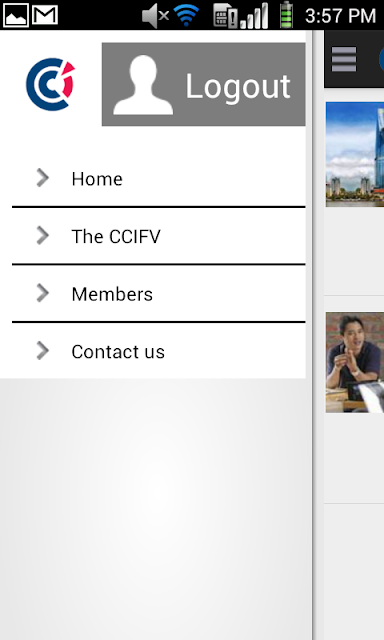Tap the hamburger menu icon
384x640 pixels.
pos(344,59)
